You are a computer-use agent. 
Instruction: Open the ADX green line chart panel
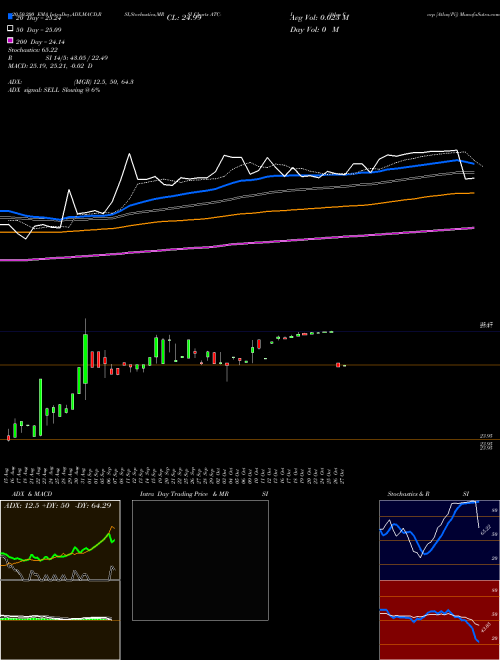[x=60, y=540]
